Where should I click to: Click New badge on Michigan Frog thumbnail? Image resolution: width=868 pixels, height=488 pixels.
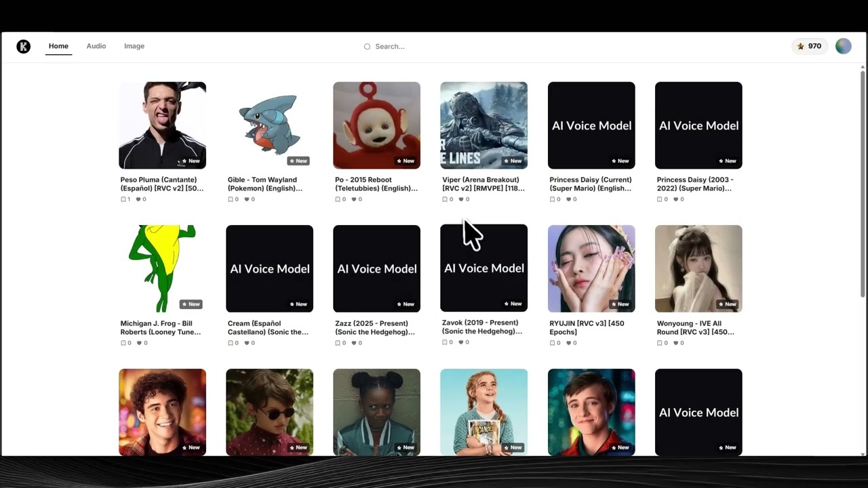coord(191,304)
